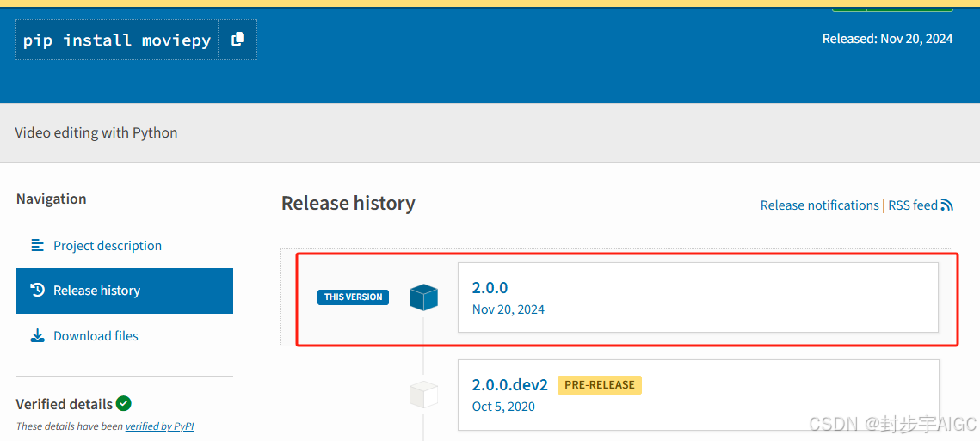Open the Download files navigation tab
This screenshot has width=980, height=441.
125,336
